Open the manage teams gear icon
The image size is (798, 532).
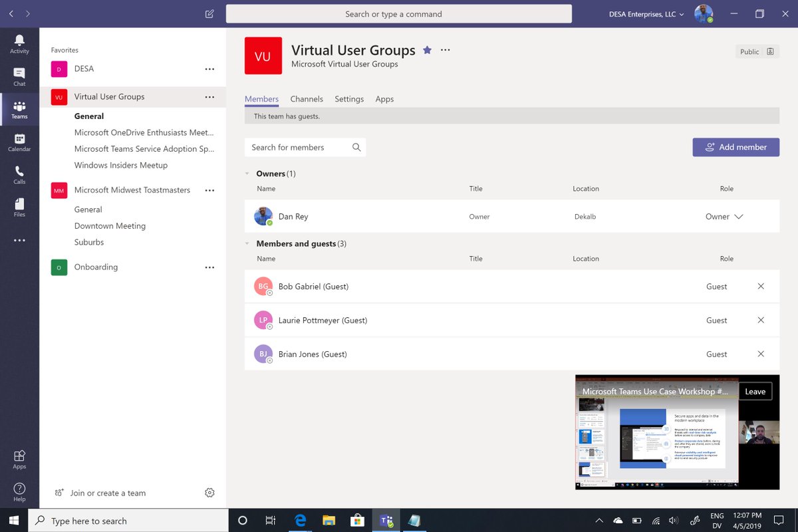[x=209, y=493]
